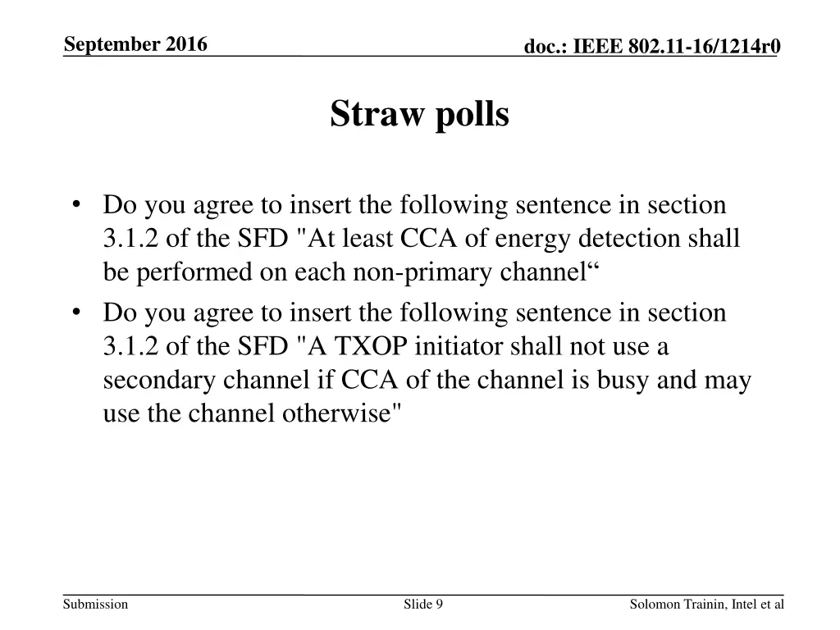
Task: Click the "Slide 9" page indicator
Action: point(423,605)
